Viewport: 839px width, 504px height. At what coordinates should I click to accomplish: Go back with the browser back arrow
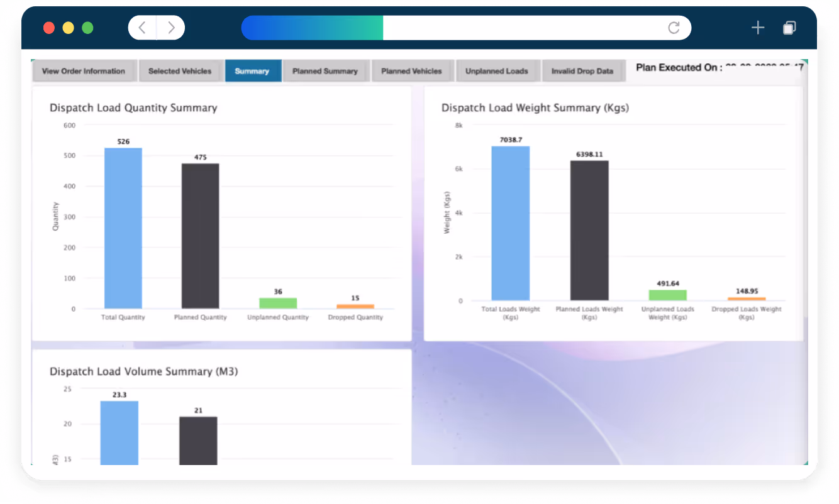142,28
